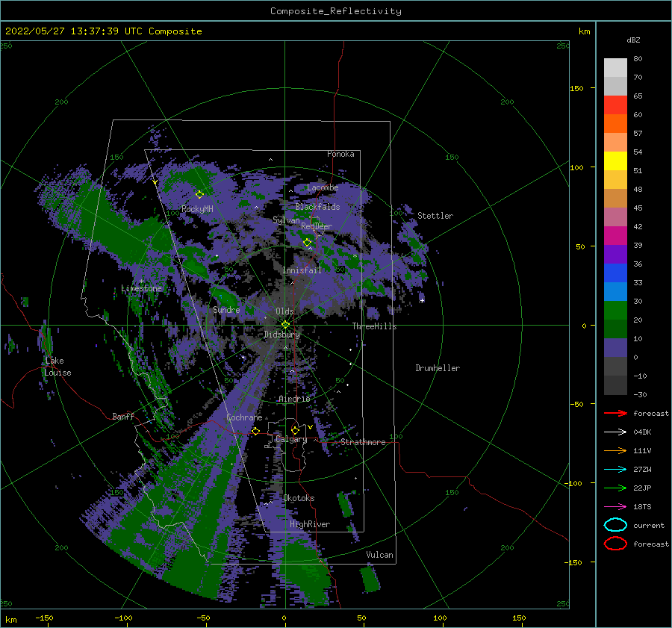The height and width of the screenshot is (628, 672).
Task: Click the light gray 80-70 dBZ swatch
Action: click(615, 68)
